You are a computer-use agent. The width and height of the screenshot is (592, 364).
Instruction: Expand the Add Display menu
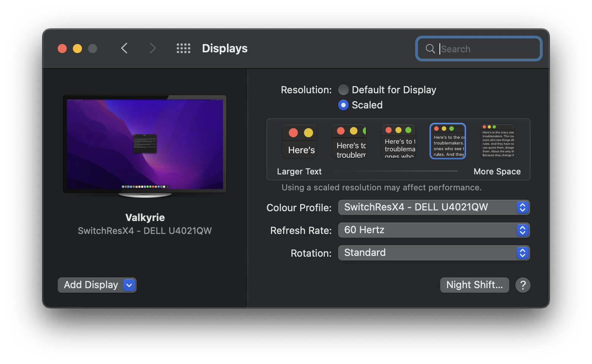click(97, 285)
